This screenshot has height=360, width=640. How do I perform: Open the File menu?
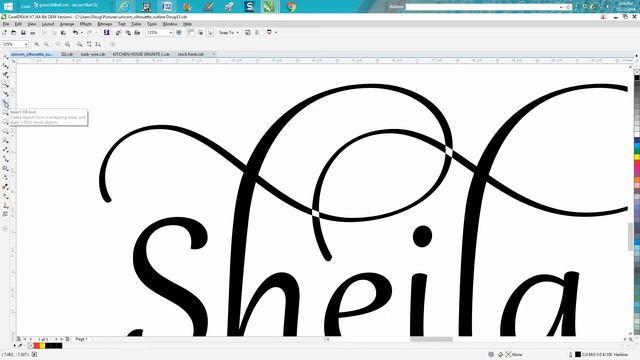point(6,24)
